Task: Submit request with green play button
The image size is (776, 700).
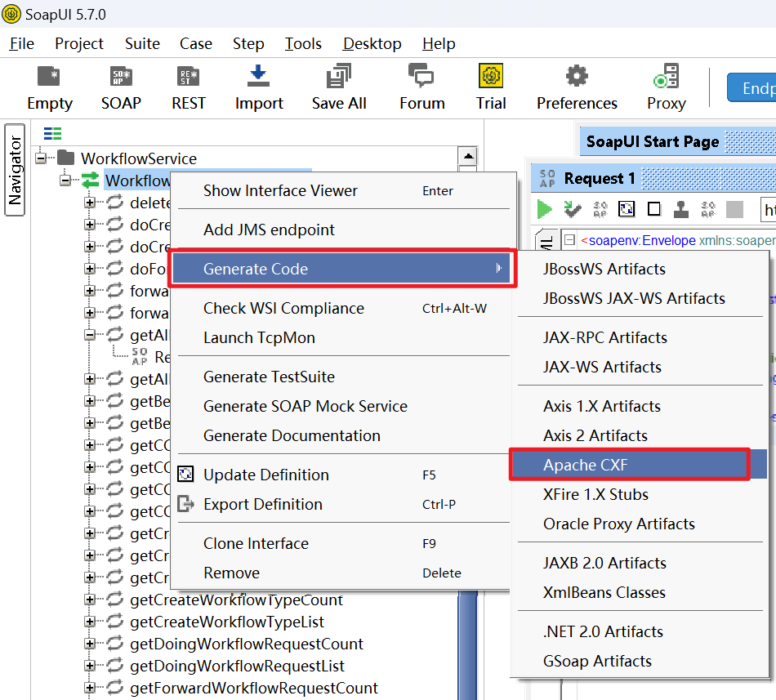Action: tap(545, 209)
